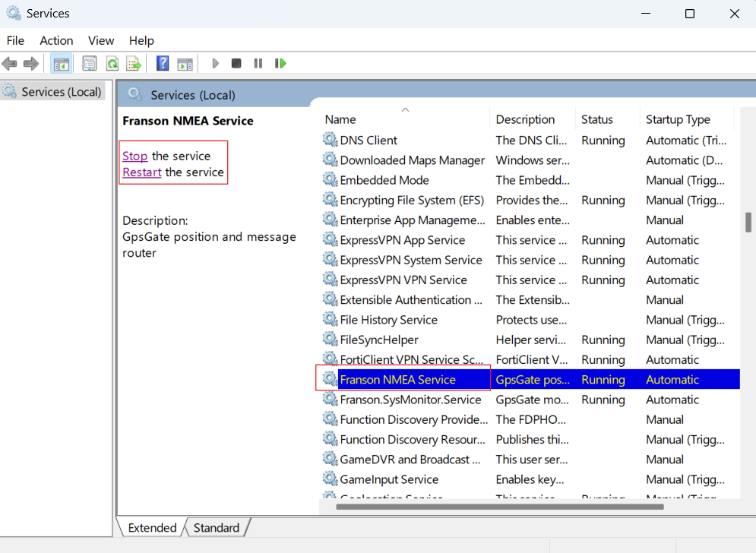Switch to the Extended tab
Image resolution: width=756 pixels, height=553 pixels.
pos(153,527)
